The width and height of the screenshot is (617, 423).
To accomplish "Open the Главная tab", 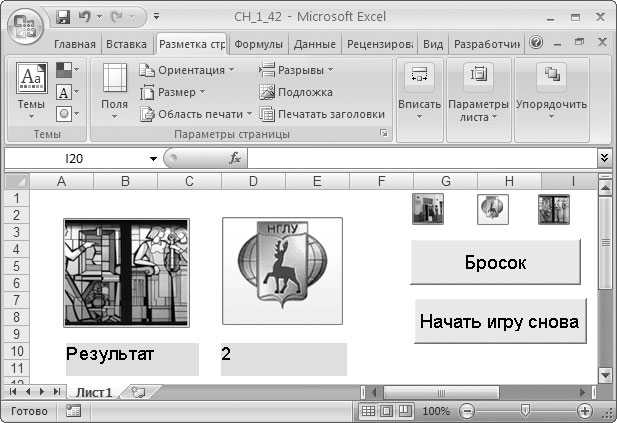I will [x=75, y=44].
